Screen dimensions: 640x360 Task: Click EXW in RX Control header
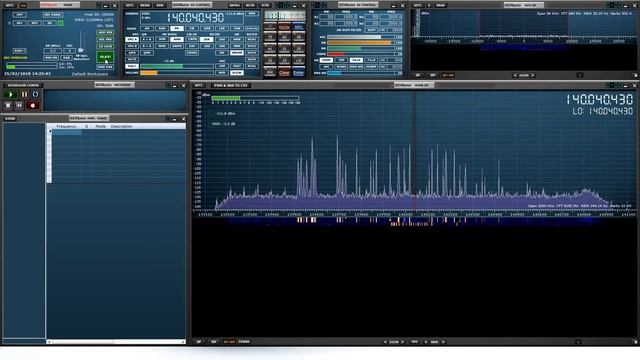160,5
